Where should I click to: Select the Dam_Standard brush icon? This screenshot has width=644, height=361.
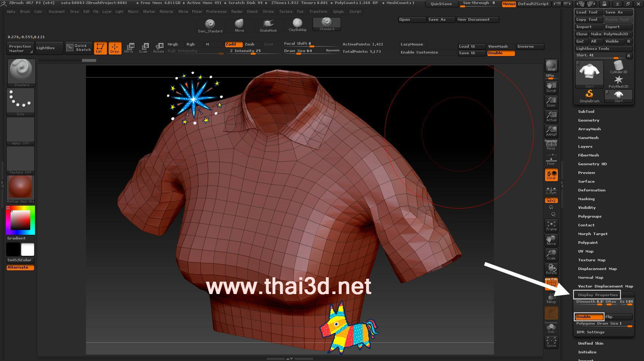pyautogui.click(x=210, y=25)
